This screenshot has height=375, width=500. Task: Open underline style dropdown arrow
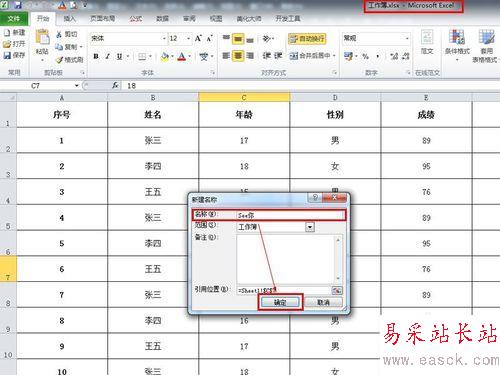[x=127, y=57]
